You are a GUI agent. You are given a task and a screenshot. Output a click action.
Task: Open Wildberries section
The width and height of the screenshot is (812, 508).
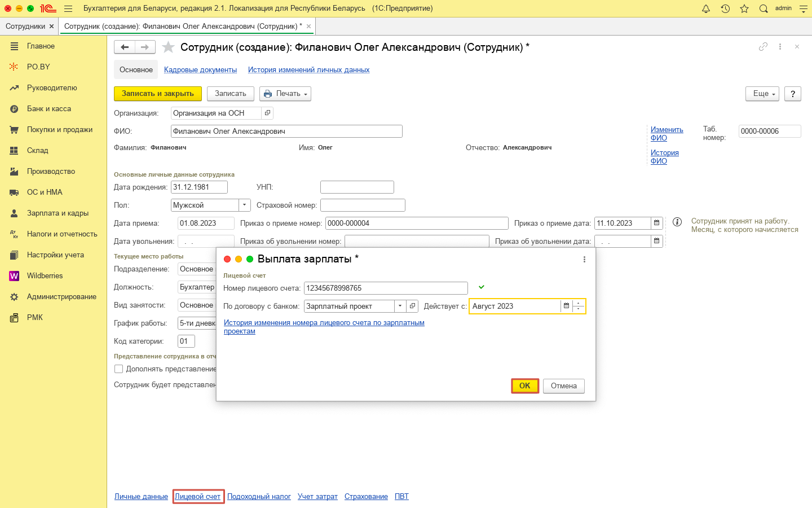pos(54,275)
